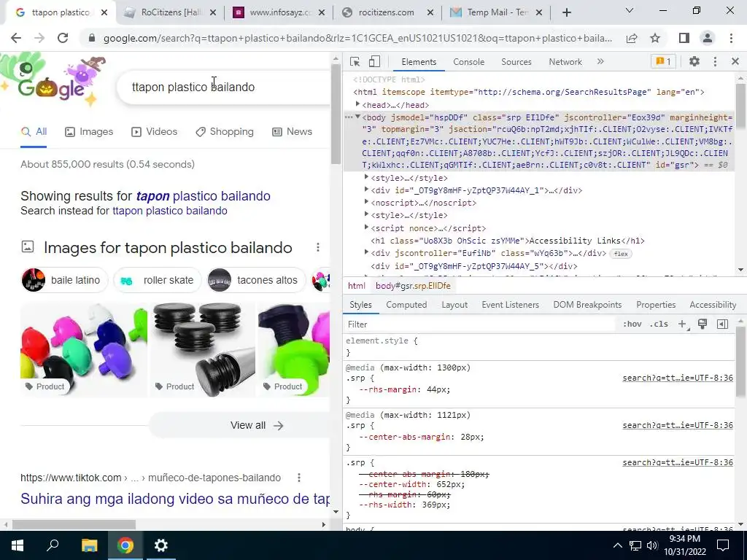
Task: Open the DOM Breakpoints tab
Action: [x=587, y=305]
